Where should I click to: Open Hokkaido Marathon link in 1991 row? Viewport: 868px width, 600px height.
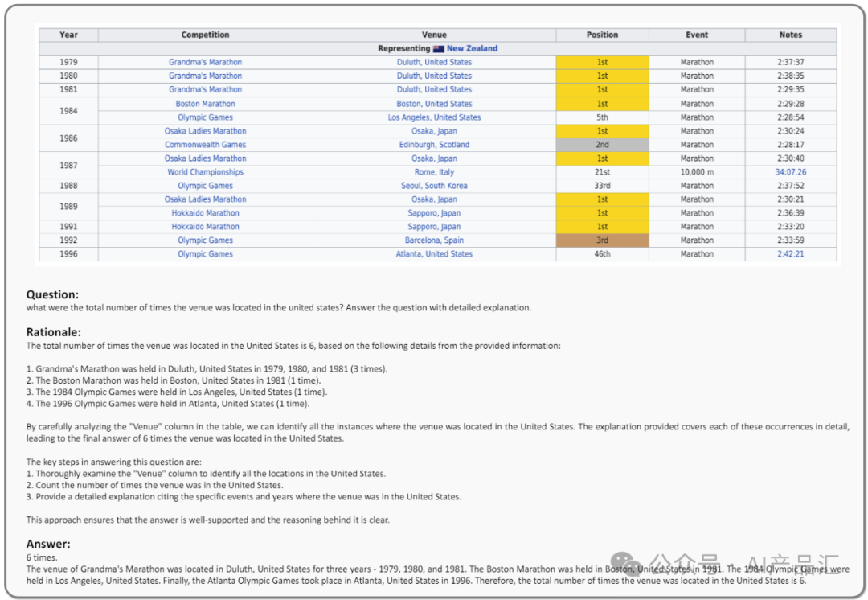[x=206, y=227]
